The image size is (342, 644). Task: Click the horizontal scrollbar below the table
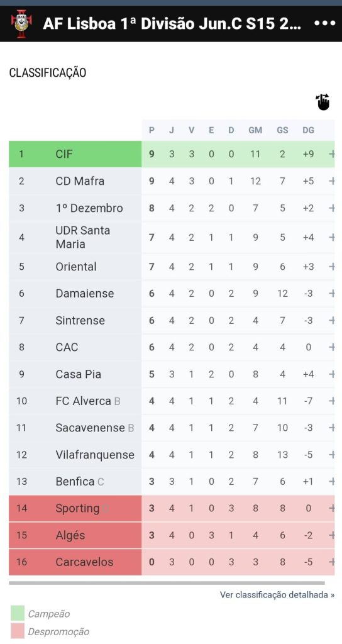[x=167, y=583]
